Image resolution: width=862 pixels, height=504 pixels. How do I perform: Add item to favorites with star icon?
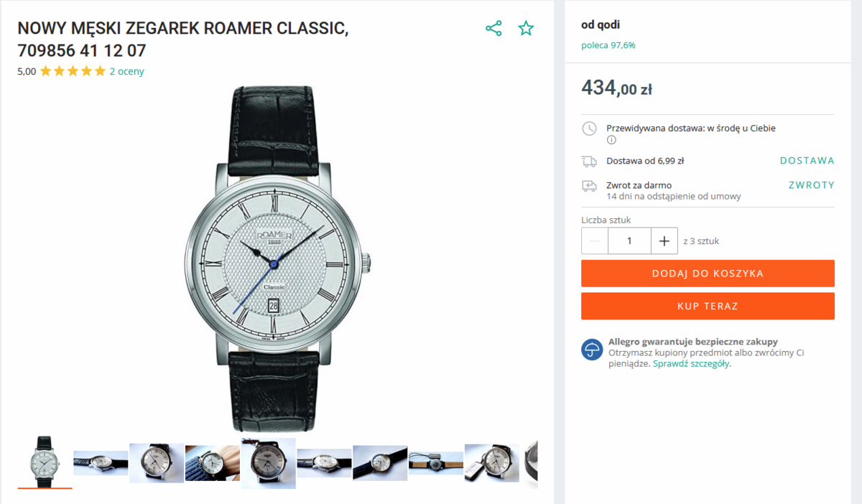(527, 29)
